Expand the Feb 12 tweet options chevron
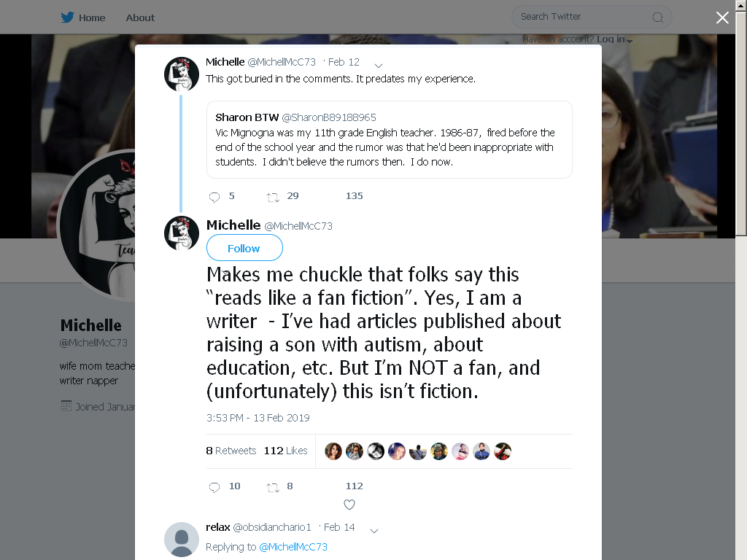747x560 pixels. (x=379, y=65)
